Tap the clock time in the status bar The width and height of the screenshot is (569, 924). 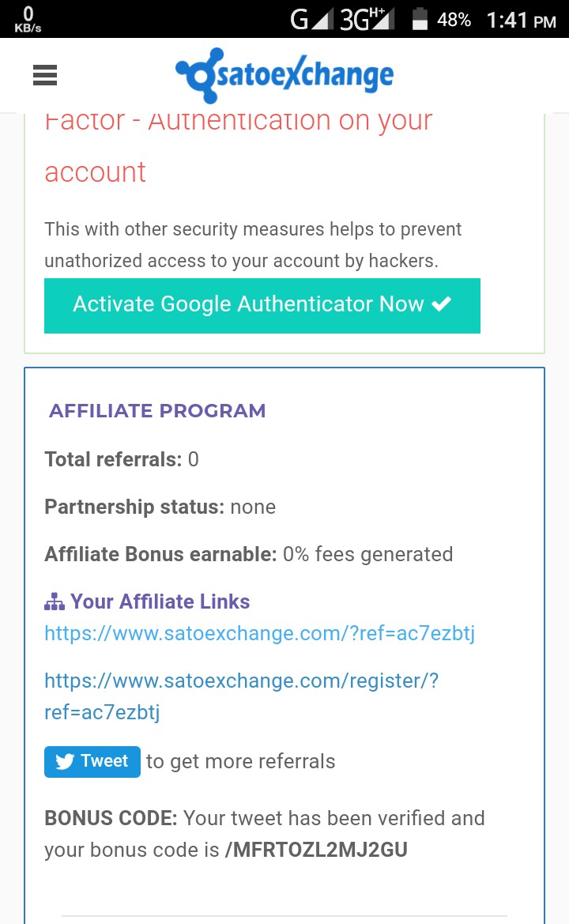tap(521, 20)
